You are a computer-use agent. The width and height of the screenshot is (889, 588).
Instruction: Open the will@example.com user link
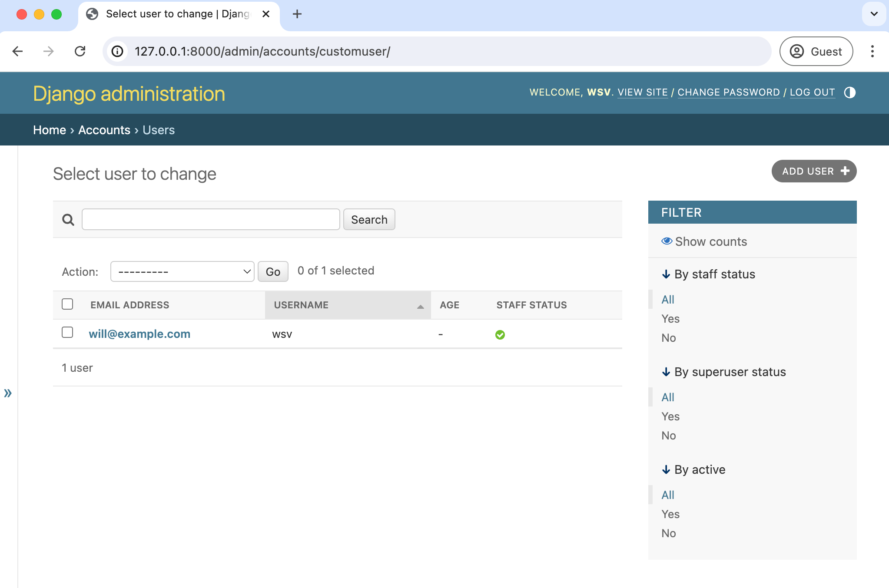point(139,334)
